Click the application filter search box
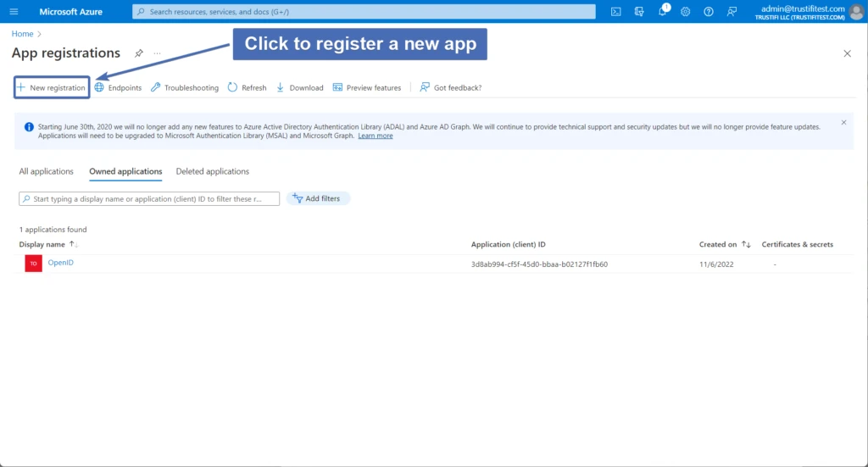868x467 pixels. 149,198
